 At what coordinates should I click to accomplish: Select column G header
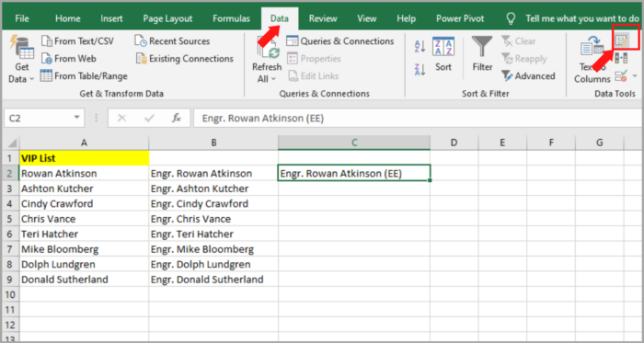pos(600,143)
